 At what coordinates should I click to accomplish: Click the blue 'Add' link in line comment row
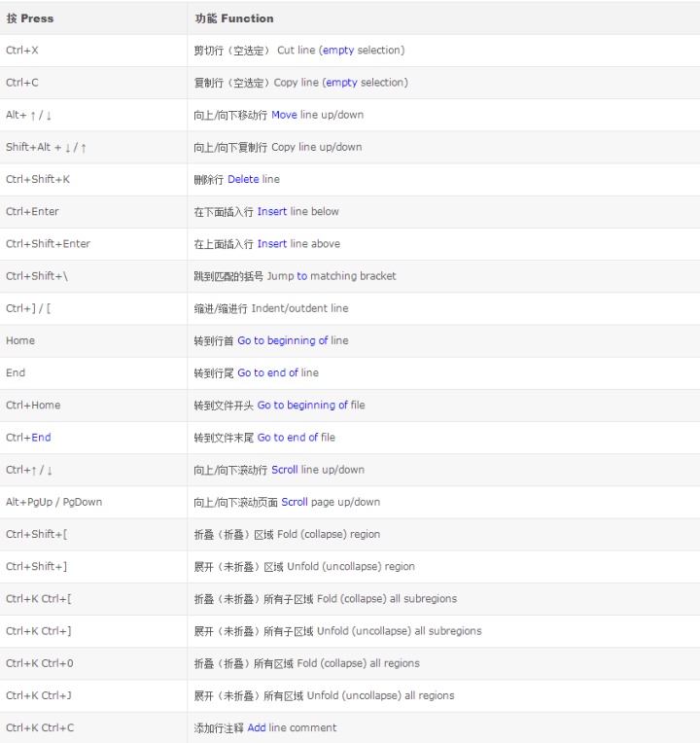(257, 727)
